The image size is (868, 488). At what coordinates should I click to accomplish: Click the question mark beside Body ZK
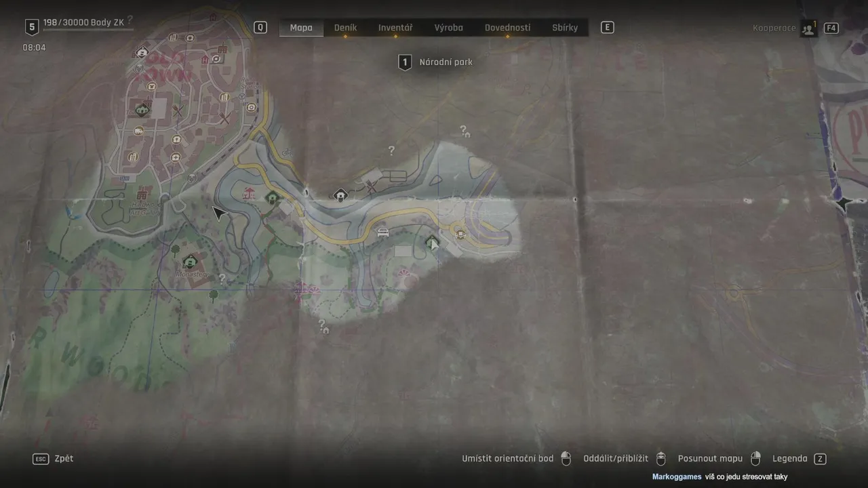tap(130, 21)
